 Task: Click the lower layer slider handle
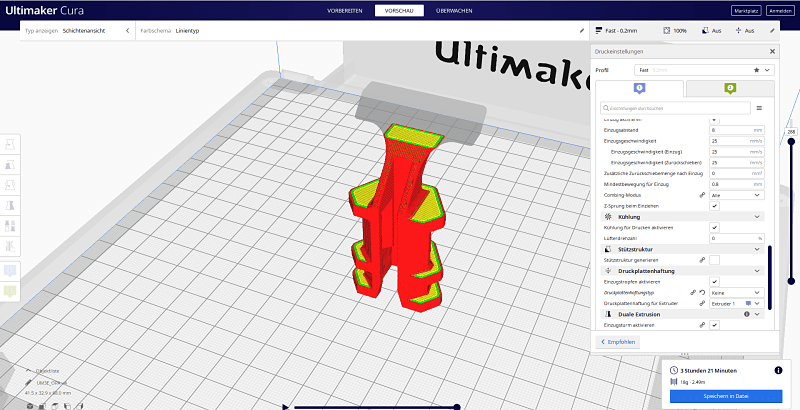(x=791, y=281)
